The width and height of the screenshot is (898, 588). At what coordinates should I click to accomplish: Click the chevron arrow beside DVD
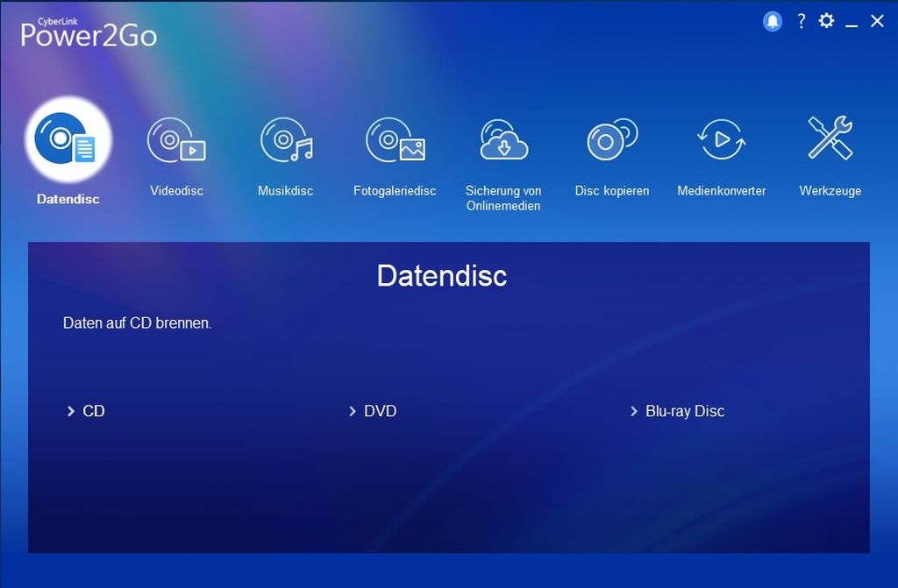coord(353,411)
